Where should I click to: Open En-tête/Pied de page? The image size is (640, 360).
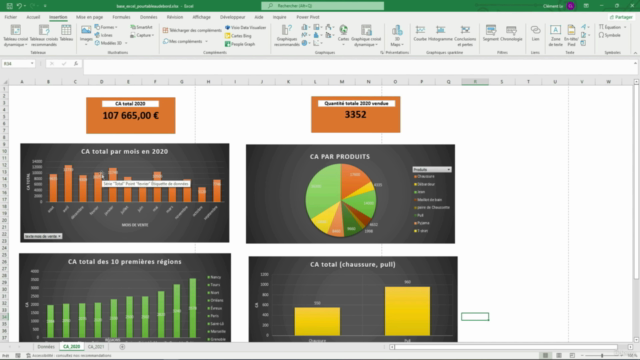pos(571,36)
